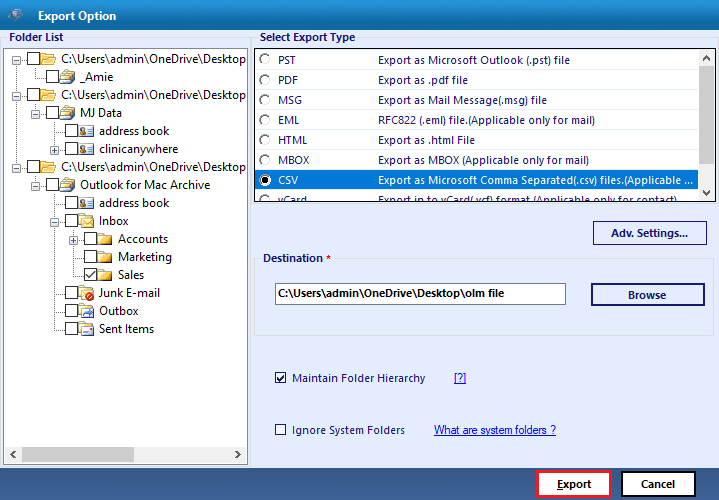Select the MSG export radio button
This screenshot has width=719, height=500.
point(265,100)
